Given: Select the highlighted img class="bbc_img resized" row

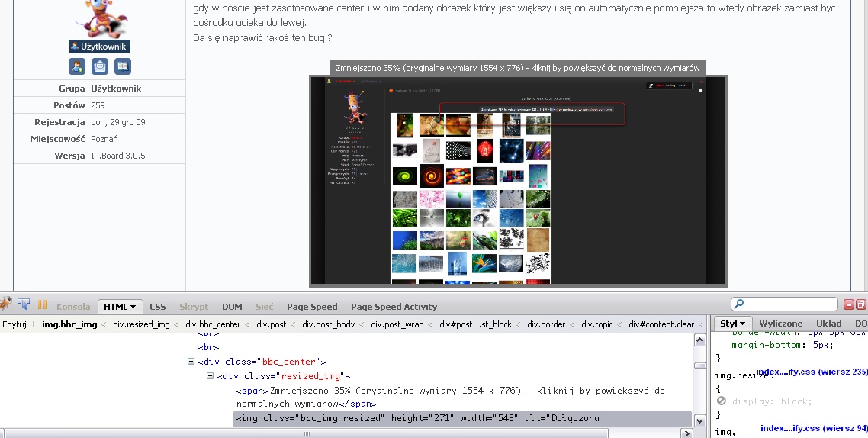Looking at the screenshot, I should 463,418.
